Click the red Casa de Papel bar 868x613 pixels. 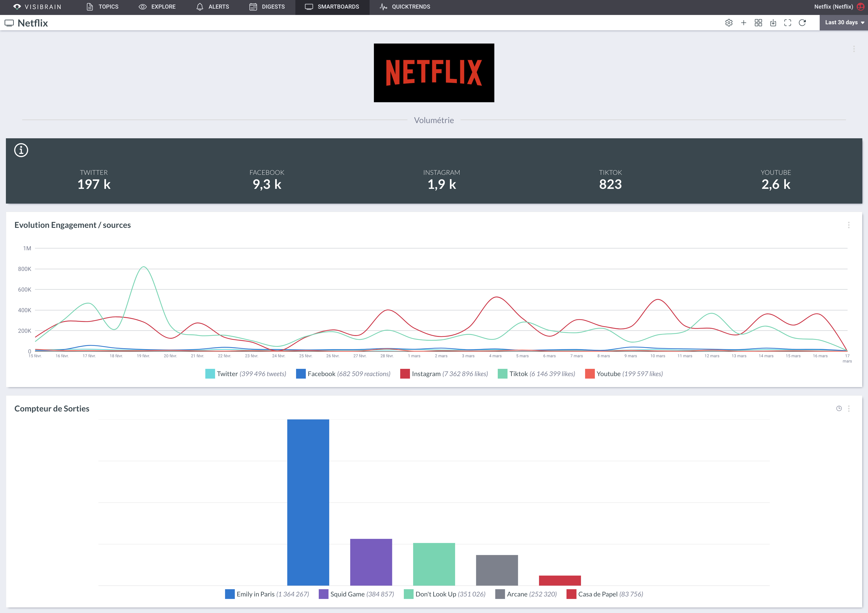coord(560,581)
